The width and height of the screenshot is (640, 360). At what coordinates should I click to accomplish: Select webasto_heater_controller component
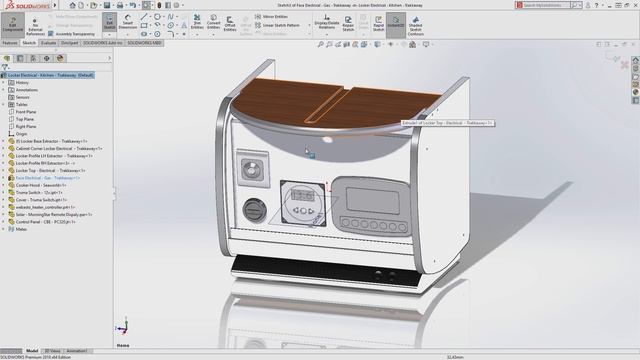(x=42, y=207)
